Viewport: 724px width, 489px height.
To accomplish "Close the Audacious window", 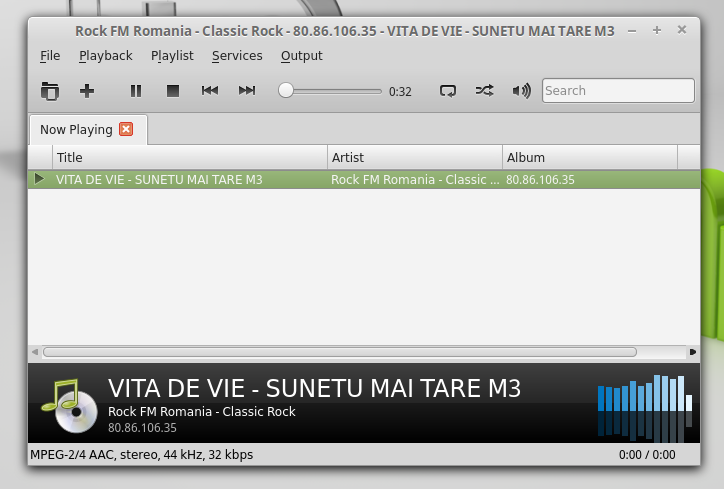I will pyautogui.click(x=682, y=30).
